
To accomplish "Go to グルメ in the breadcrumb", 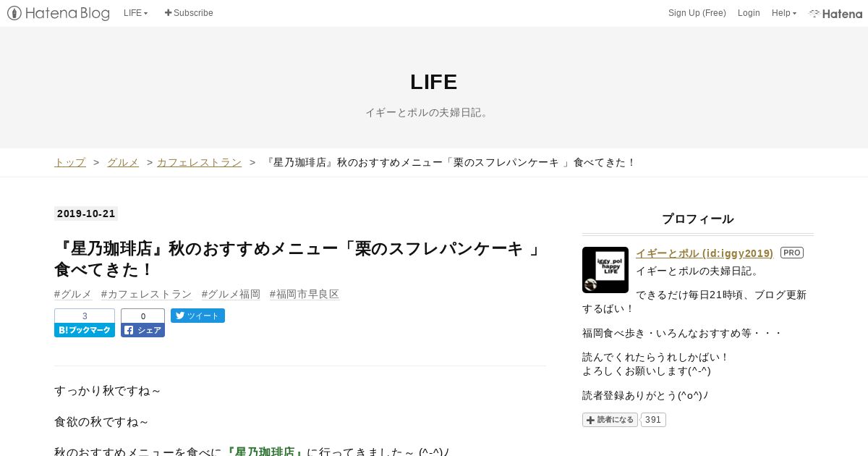I will coord(123,162).
